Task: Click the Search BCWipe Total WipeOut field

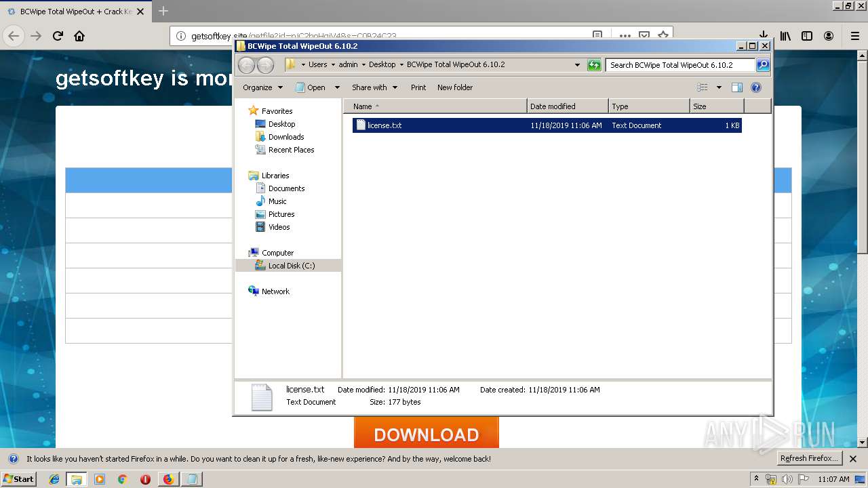Action: point(680,65)
